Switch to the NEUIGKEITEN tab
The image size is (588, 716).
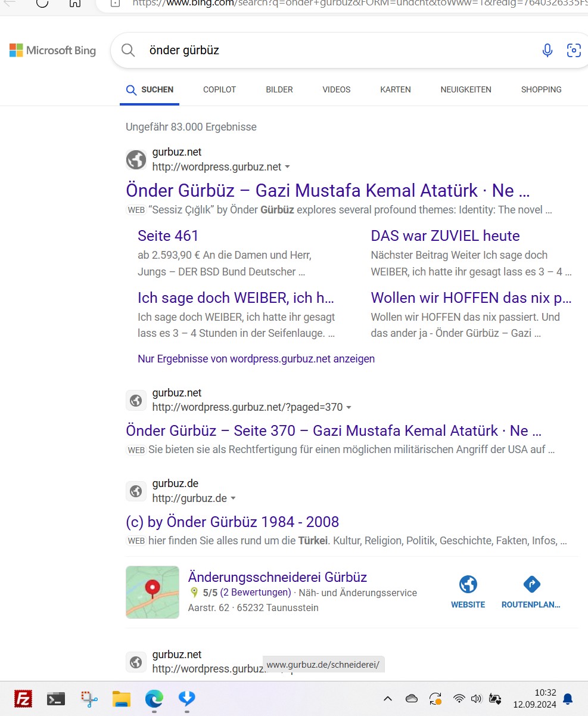pyautogui.click(x=466, y=89)
